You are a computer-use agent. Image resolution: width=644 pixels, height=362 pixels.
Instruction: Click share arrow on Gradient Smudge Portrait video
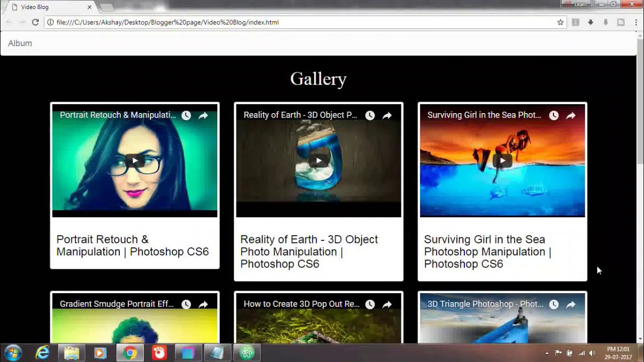pos(203,304)
